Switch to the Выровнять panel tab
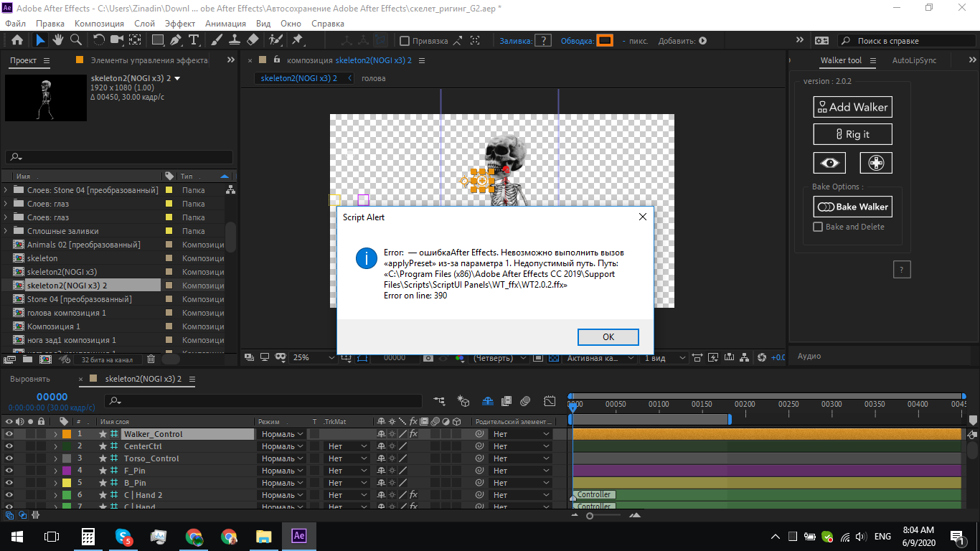 (x=30, y=379)
